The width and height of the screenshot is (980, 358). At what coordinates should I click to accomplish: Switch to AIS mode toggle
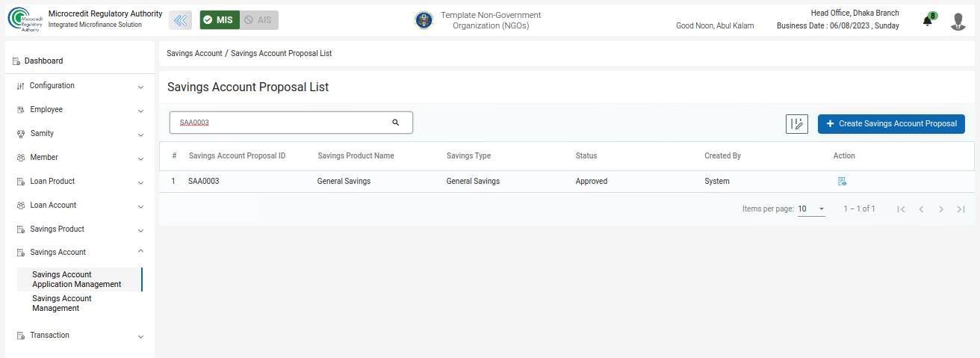pos(259,20)
